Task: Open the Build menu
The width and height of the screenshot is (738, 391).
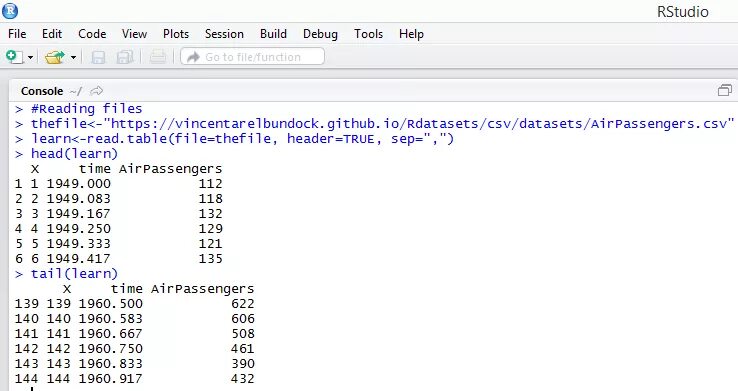Action: [273, 34]
